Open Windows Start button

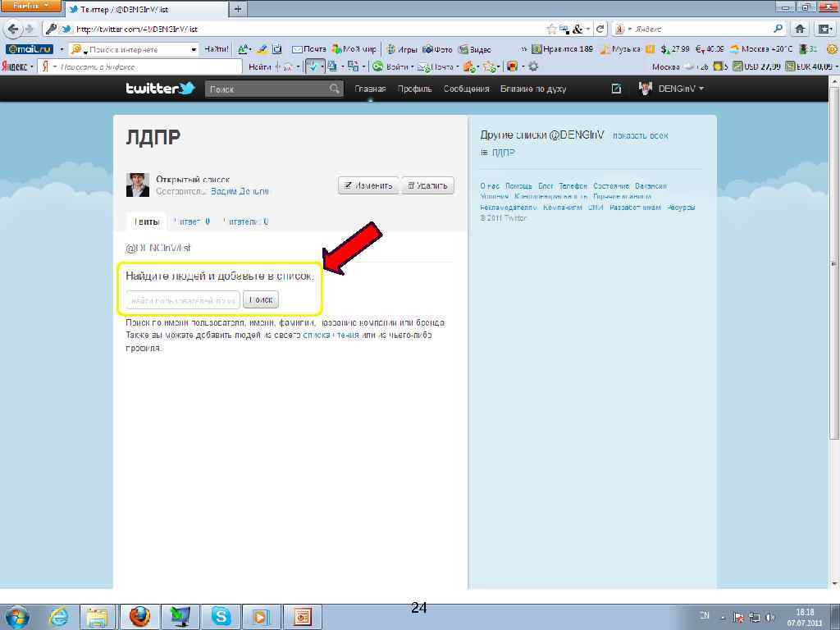pyautogui.click(x=16, y=616)
